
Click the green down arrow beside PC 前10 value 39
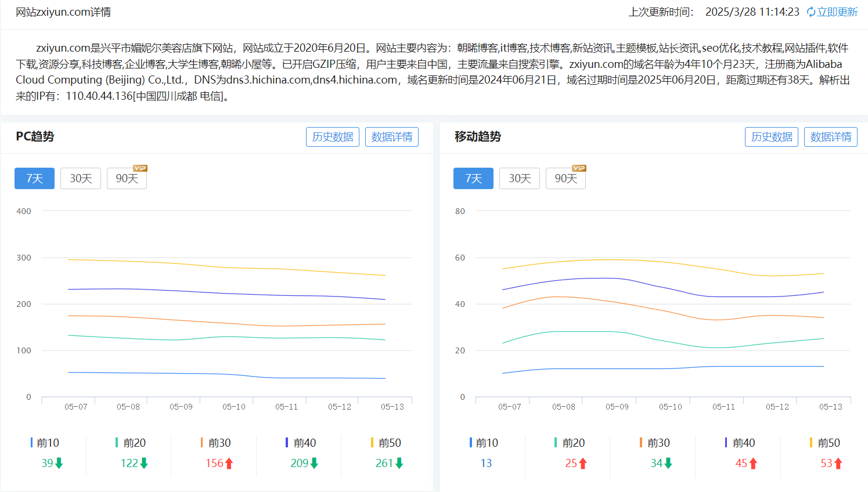[x=59, y=463]
